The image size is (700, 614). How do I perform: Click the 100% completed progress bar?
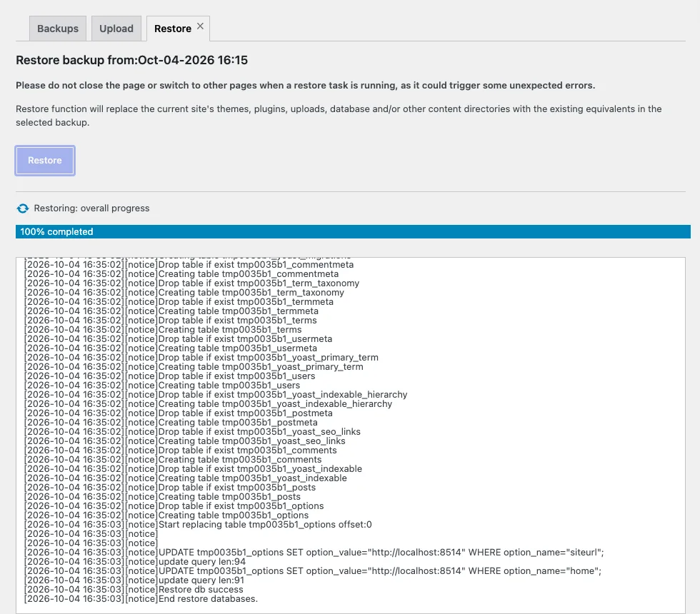(353, 231)
